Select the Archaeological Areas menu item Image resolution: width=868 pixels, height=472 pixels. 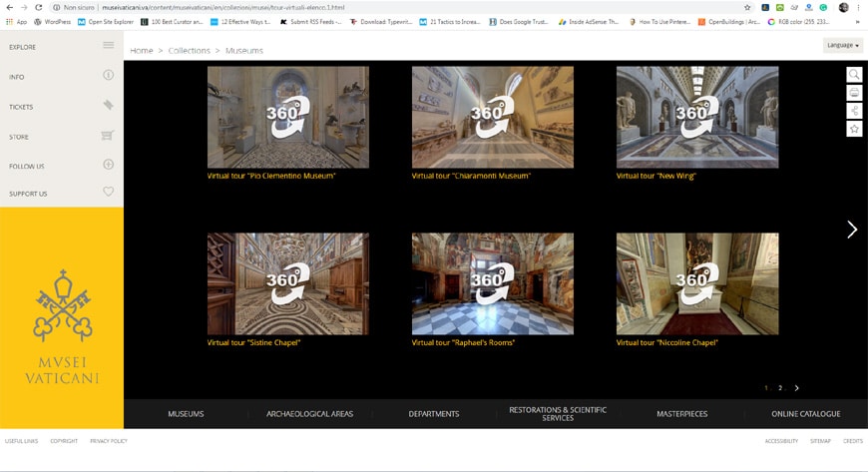pos(309,414)
